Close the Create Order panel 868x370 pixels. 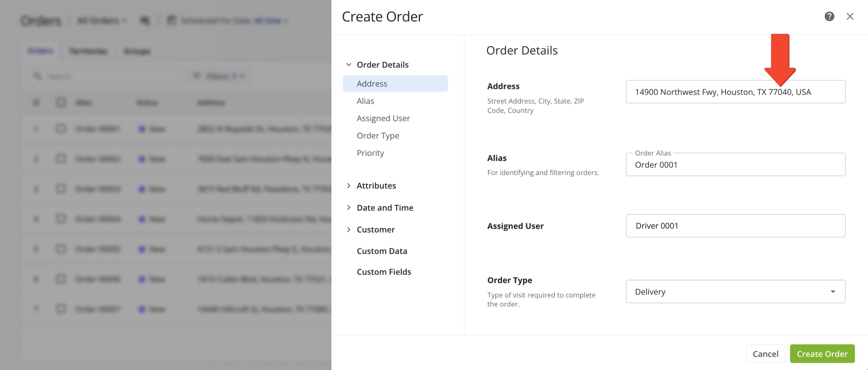pyautogui.click(x=850, y=17)
